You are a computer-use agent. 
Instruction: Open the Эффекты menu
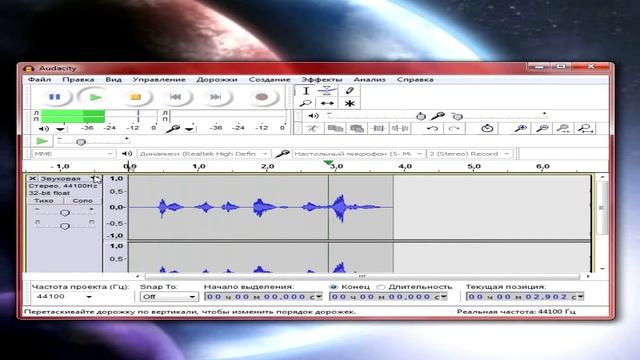[x=322, y=80]
